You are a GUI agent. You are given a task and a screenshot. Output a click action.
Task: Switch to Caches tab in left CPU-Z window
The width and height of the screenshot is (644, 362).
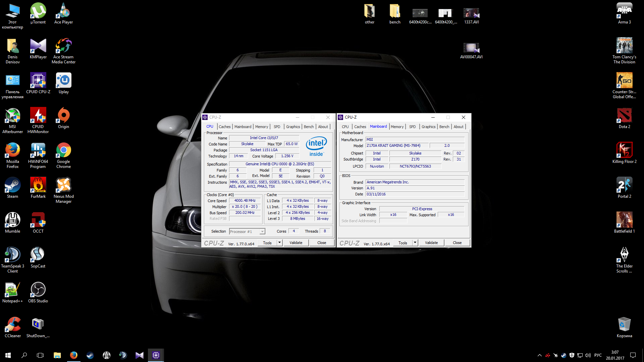(x=224, y=127)
